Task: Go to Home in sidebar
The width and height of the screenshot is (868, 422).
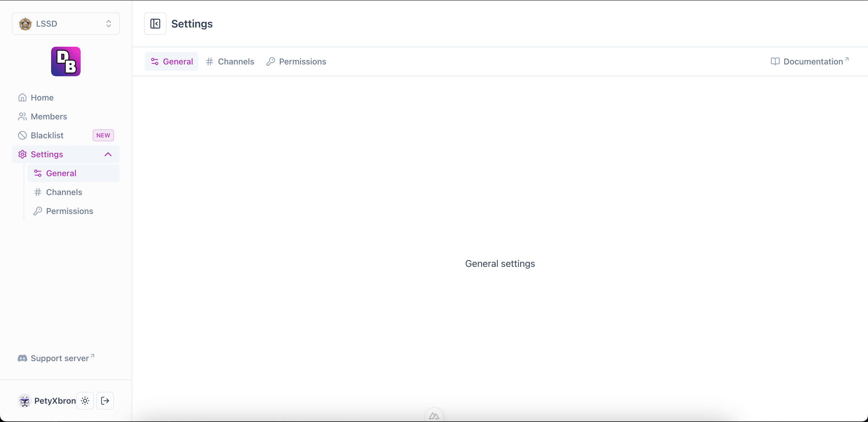Action: pyautogui.click(x=66, y=98)
